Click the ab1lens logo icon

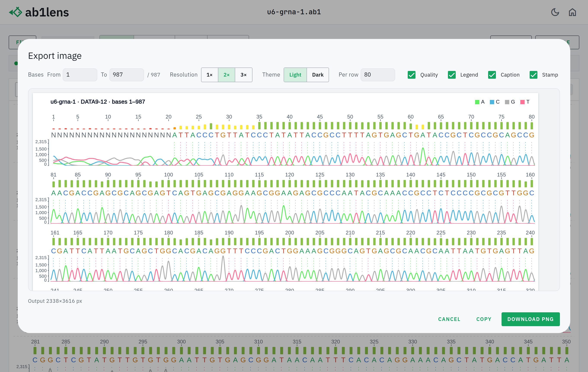click(16, 12)
